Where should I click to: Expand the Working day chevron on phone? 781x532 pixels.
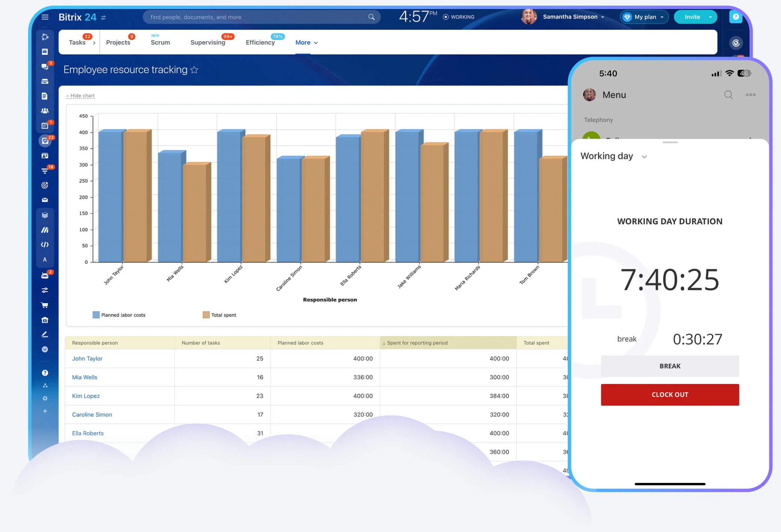(644, 157)
